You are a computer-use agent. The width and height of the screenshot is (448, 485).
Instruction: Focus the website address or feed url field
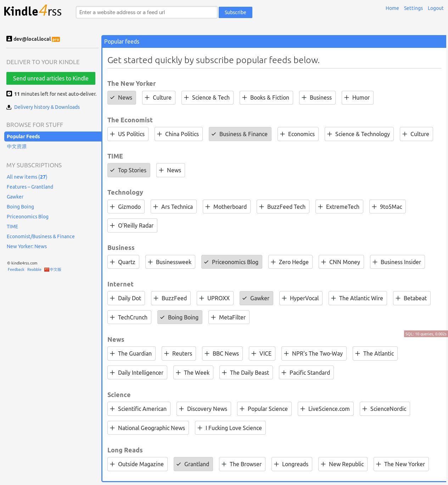(x=147, y=12)
